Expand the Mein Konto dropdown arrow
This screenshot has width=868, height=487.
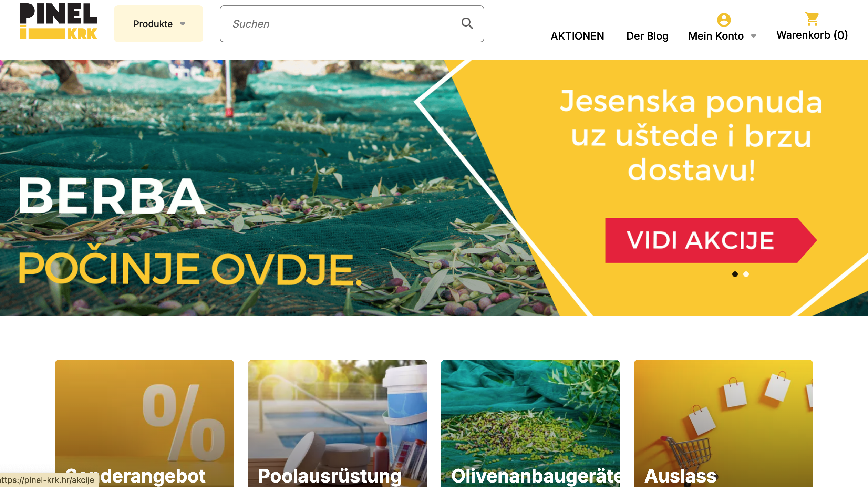pos(753,36)
